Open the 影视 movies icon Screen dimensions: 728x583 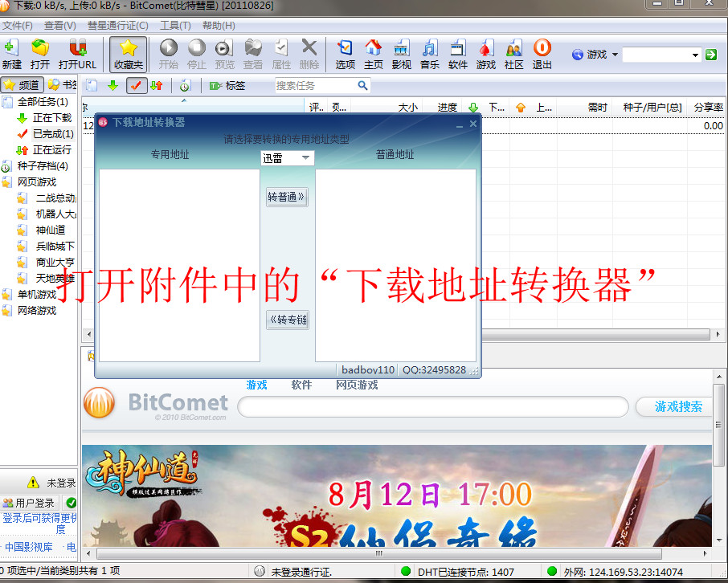pos(402,54)
